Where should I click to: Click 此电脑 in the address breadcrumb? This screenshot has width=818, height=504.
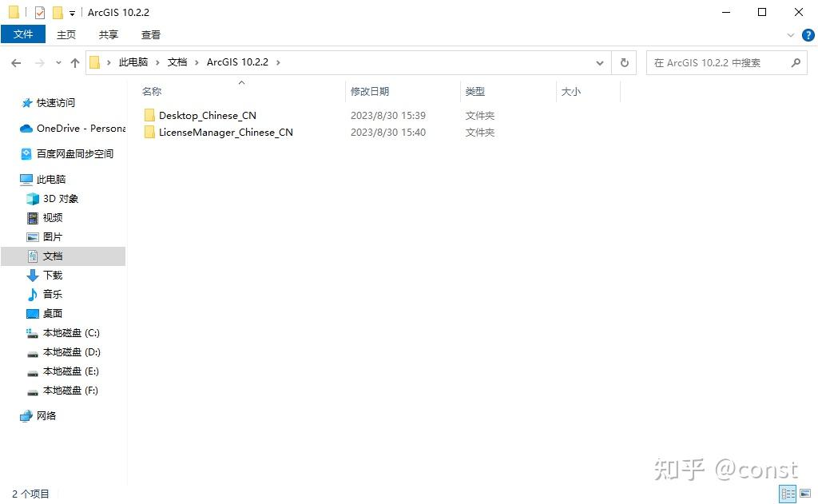coord(133,62)
